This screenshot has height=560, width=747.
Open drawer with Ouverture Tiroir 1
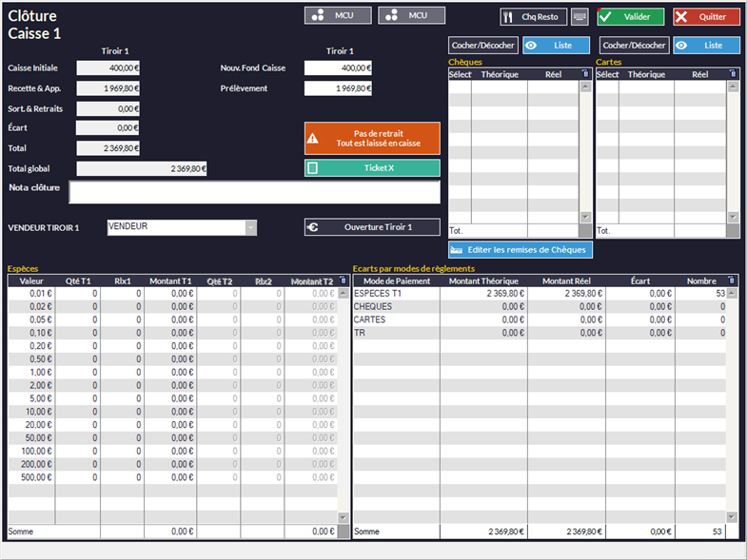click(x=372, y=227)
